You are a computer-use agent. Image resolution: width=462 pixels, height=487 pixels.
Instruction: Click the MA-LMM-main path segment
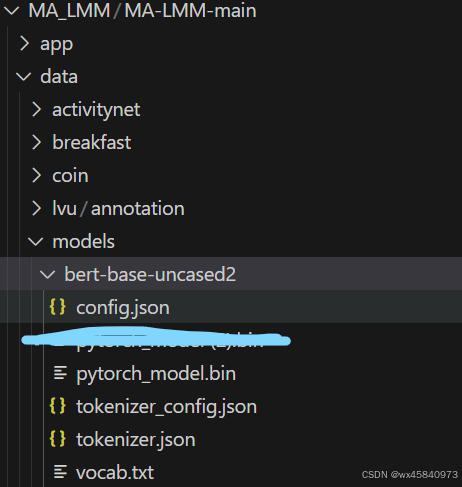pos(190,11)
